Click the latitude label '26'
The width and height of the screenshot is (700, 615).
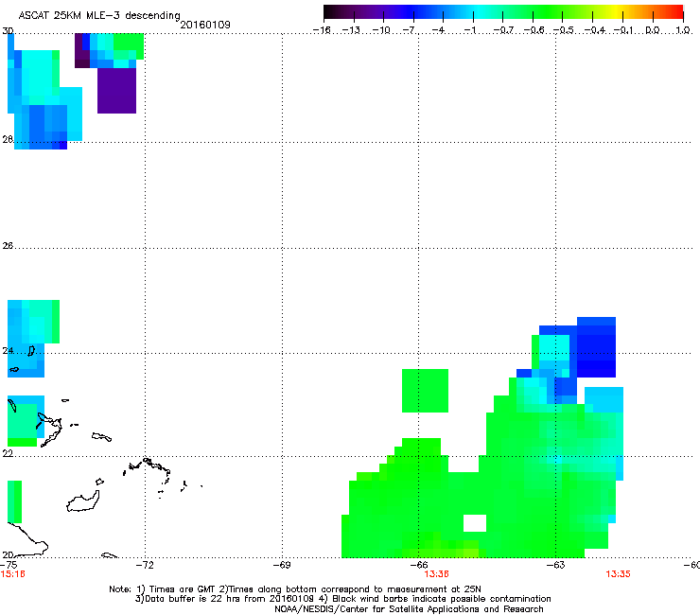tap(8, 246)
